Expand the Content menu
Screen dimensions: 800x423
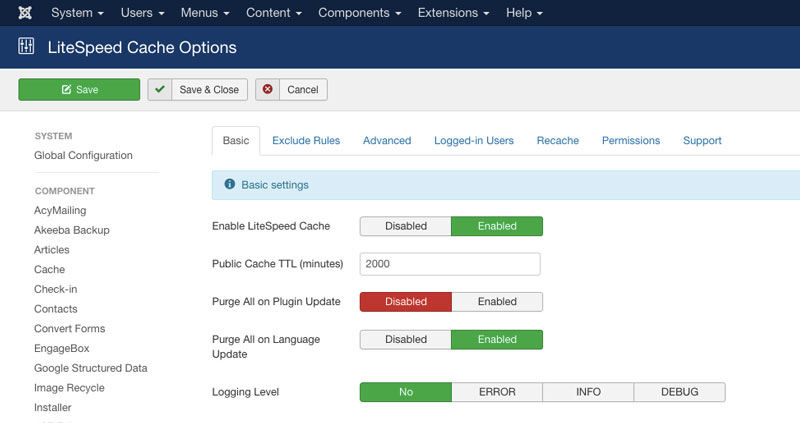[x=274, y=13]
